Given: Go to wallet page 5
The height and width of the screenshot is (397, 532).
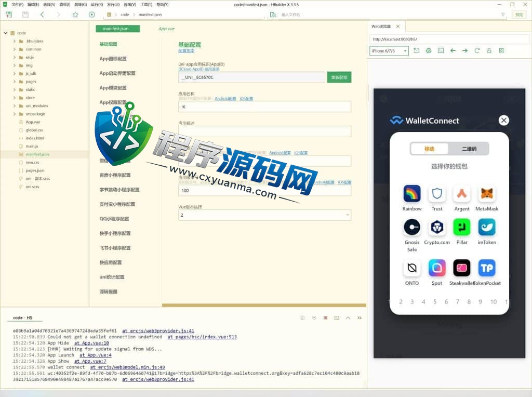Looking at the screenshot, I should pos(435,302).
